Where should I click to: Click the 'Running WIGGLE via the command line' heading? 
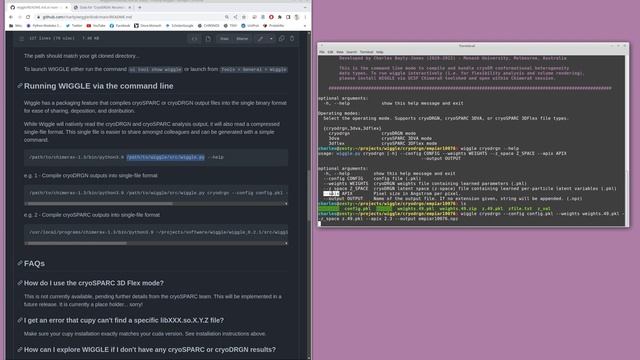(x=98, y=86)
